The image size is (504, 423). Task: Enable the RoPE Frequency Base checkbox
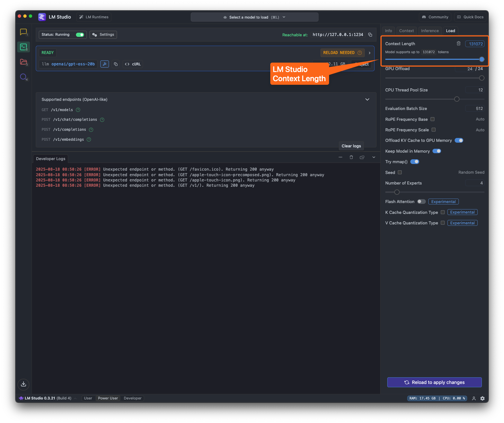pyautogui.click(x=432, y=119)
